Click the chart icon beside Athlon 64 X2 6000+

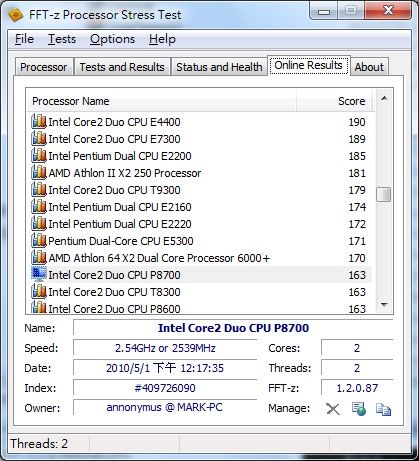(x=39, y=258)
